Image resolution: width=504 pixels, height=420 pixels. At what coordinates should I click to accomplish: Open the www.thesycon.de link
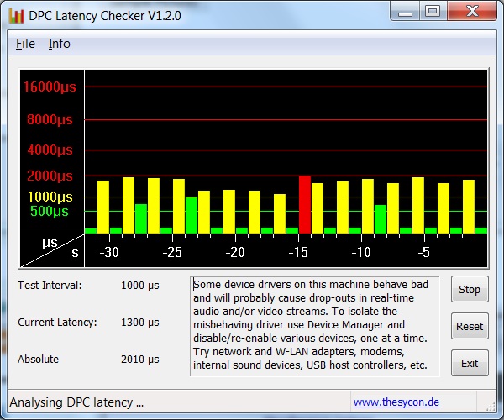point(396,402)
